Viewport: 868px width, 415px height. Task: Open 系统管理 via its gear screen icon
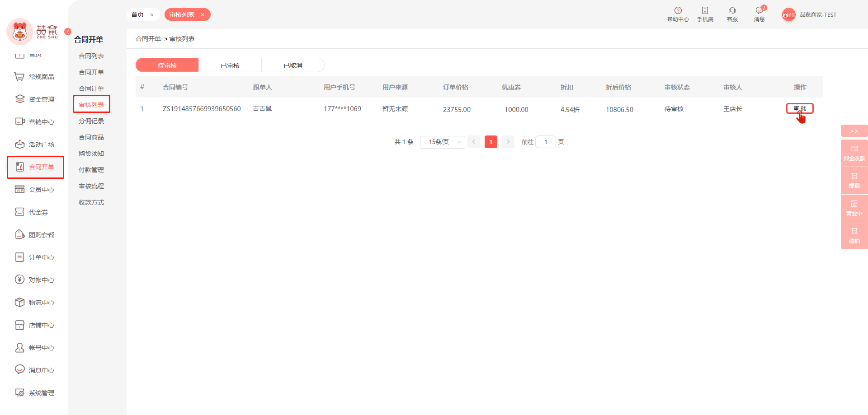(x=19, y=393)
